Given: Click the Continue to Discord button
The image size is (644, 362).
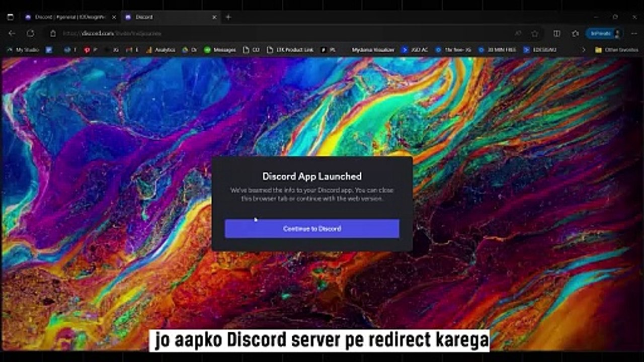Looking at the screenshot, I should 312,229.
